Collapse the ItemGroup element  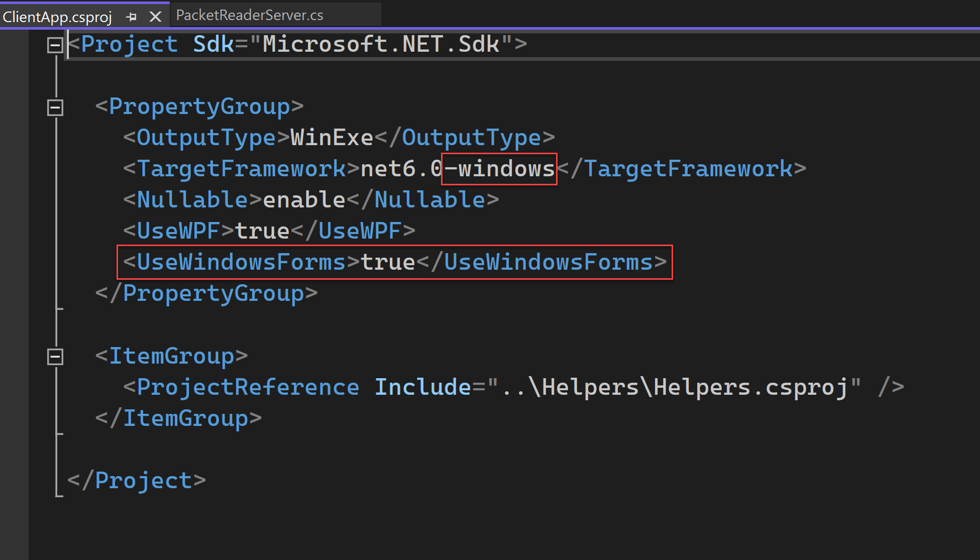[x=55, y=356]
